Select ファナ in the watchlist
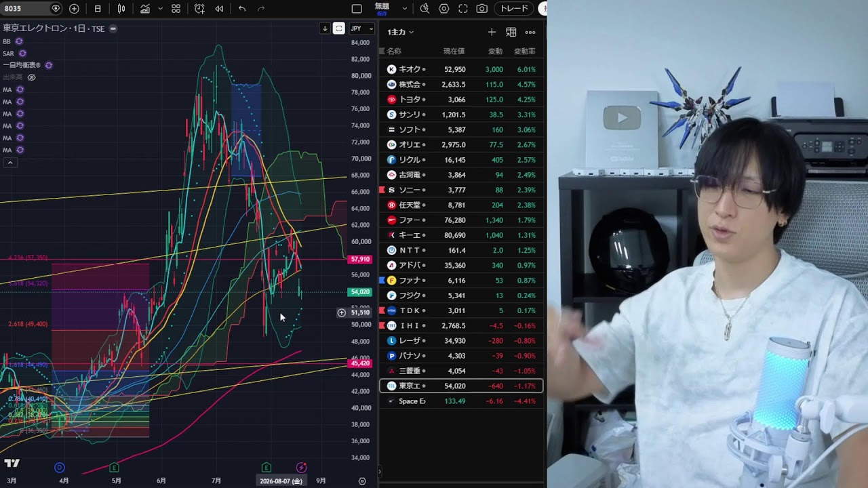The image size is (868, 488). click(x=461, y=281)
